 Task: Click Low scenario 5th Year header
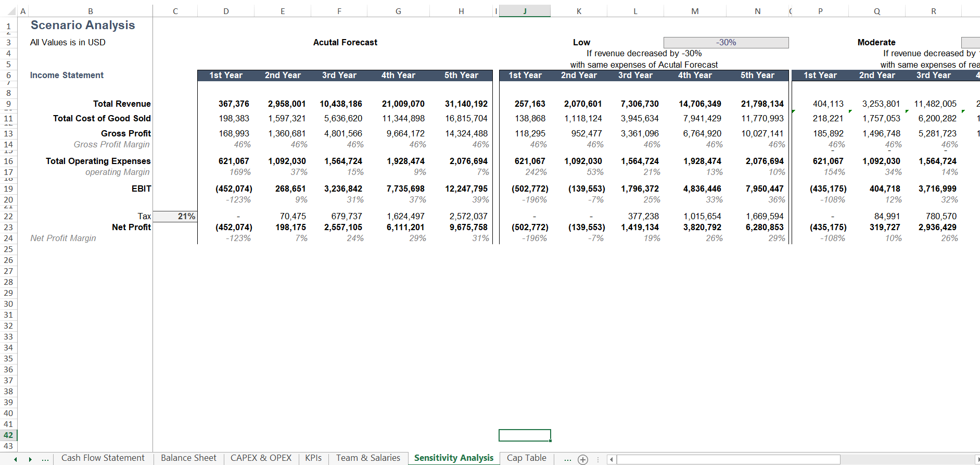point(757,75)
